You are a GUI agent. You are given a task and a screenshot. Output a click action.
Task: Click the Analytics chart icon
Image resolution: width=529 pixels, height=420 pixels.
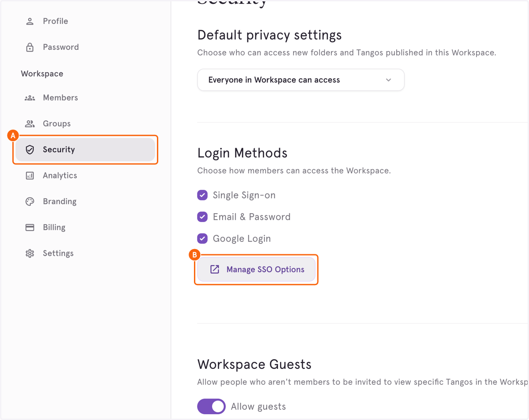pos(30,176)
